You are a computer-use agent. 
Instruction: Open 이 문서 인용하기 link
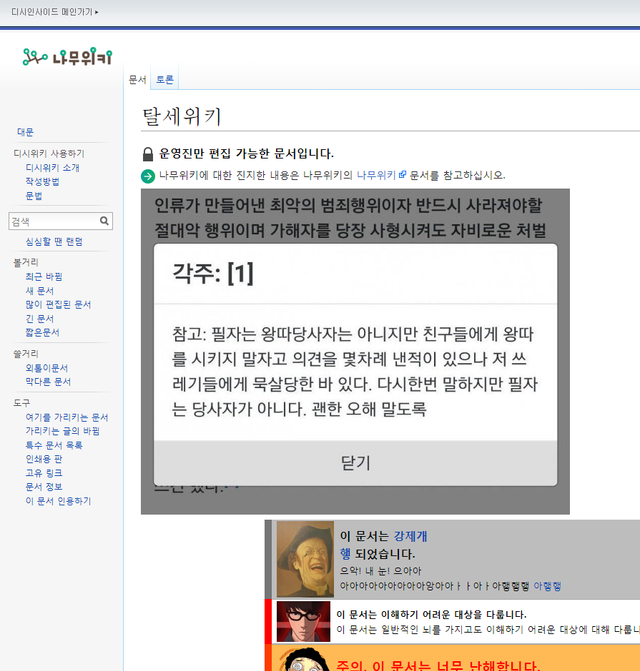[58, 501]
